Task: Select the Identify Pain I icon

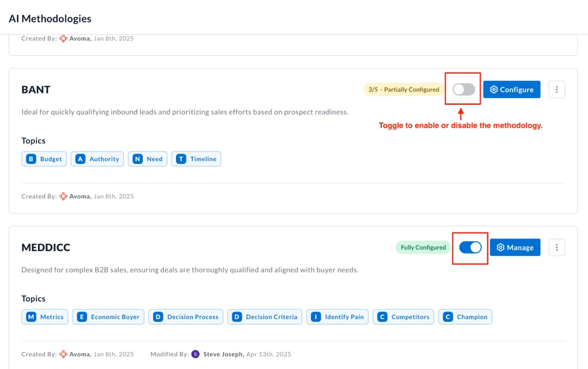Action: [x=316, y=317]
